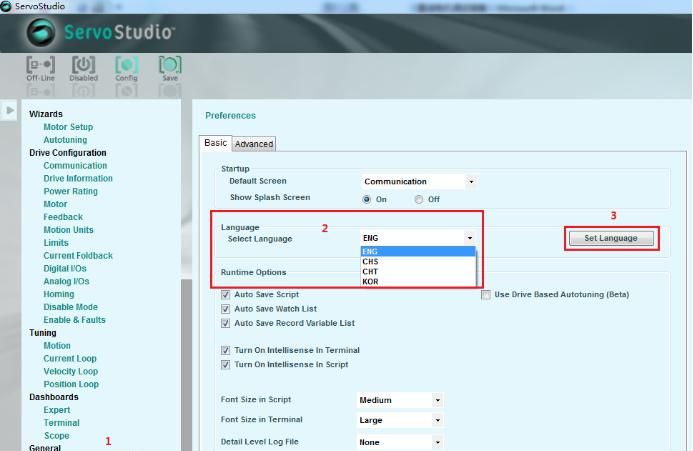Choose CHS from the language list
This screenshot has width=693, height=451.
418,262
